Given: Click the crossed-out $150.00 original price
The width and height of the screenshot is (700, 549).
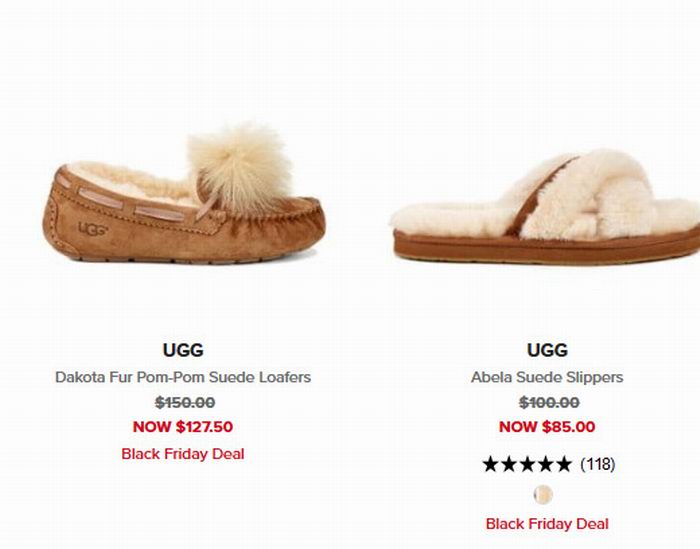Looking at the screenshot, I should coord(185,403).
